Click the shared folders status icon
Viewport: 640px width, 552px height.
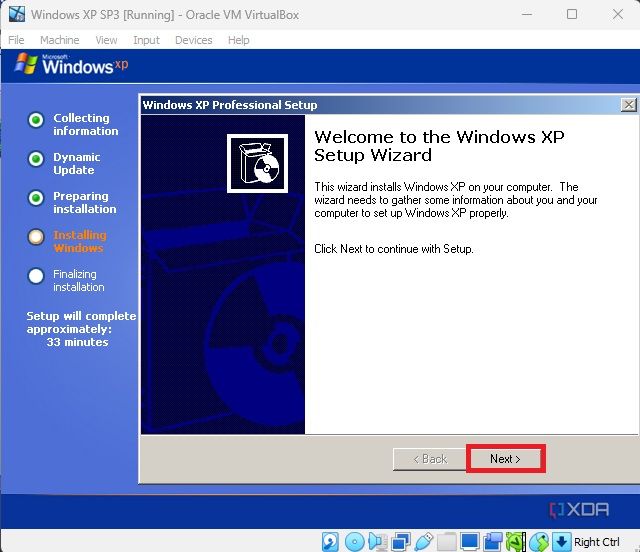tap(446, 542)
